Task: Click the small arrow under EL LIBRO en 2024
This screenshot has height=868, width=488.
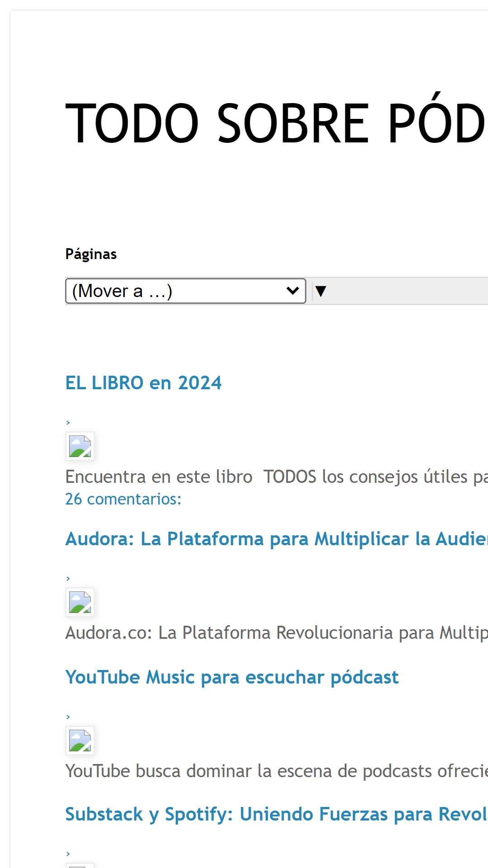Action: [68, 423]
